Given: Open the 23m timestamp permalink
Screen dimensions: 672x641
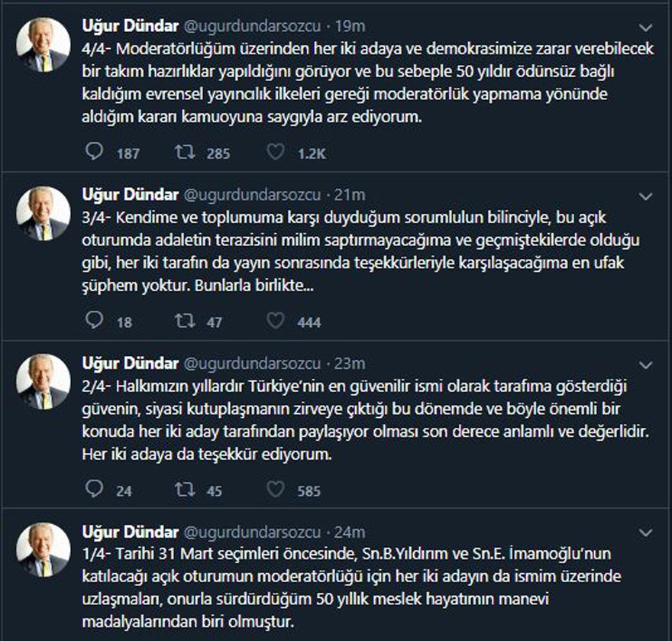Looking at the screenshot, I should [350, 364].
